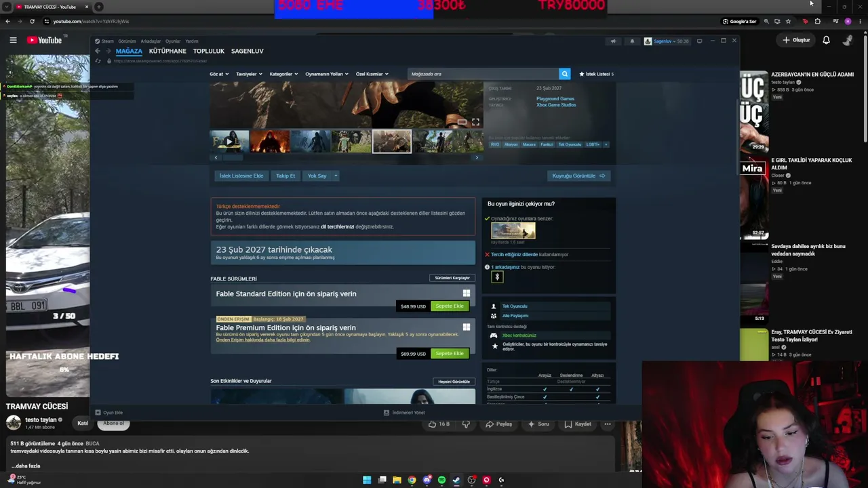Click the YouTube Paylaş share button
This screenshot has height=488, width=868.
498,424
